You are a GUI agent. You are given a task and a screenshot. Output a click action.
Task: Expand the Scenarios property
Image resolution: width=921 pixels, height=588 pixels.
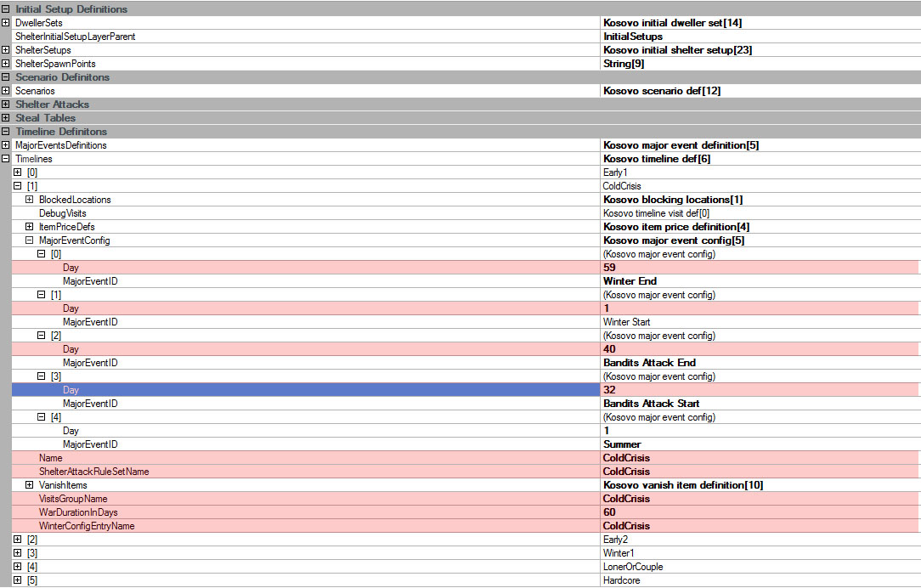tap(5, 90)
